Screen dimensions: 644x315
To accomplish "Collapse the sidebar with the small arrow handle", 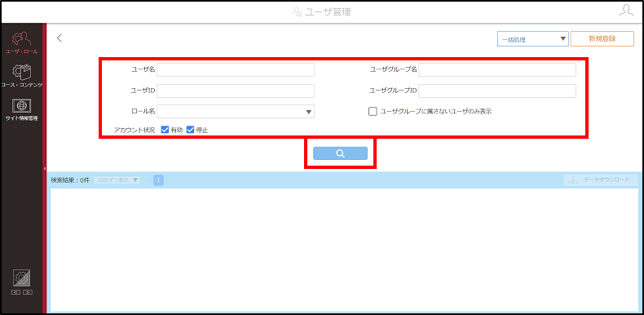I will pyautogui.click(x=44, y=169).
